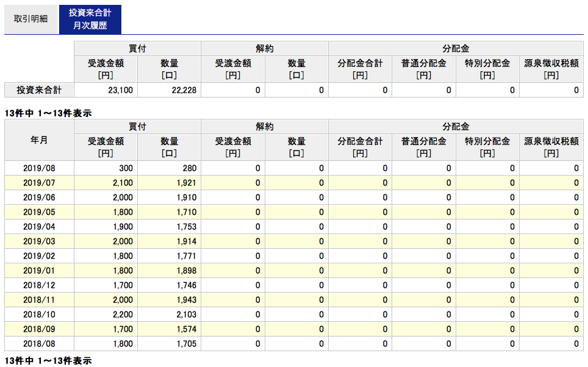Click the 2019/05 year-month cell
Screen dimensions: 588x367
tap(39, 212)
